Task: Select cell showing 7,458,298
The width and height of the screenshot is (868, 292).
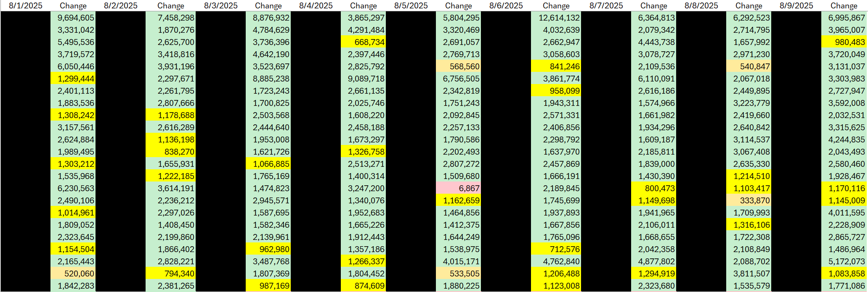Action: point(170,18)
